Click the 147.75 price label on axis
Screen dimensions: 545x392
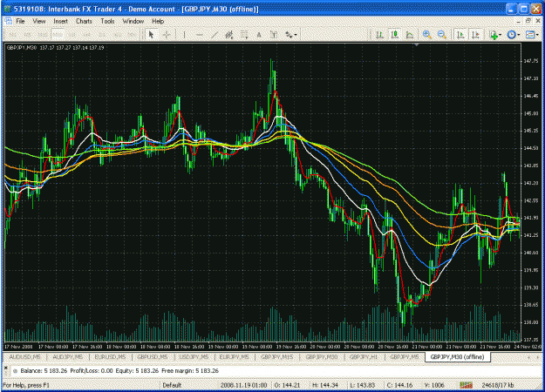(531, 61)
